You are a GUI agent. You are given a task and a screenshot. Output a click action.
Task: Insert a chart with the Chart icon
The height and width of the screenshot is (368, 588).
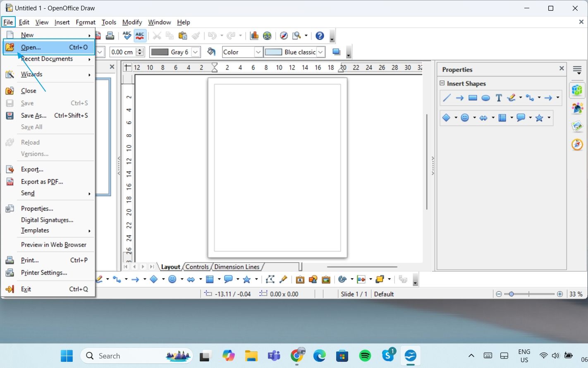point(254,36)
